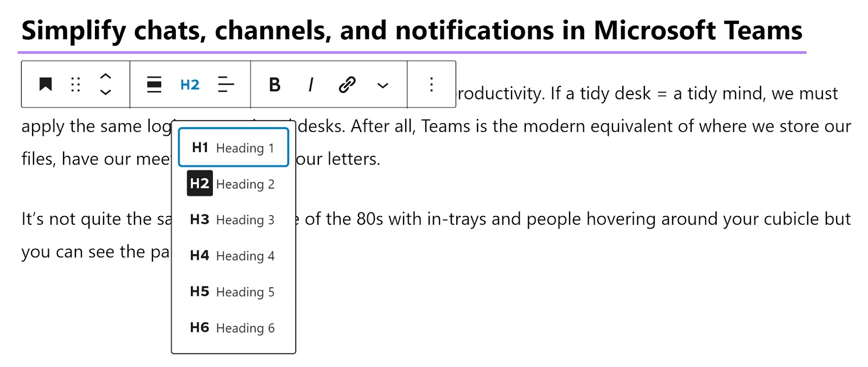Move block down with the down chevron

tap(106, 93)
